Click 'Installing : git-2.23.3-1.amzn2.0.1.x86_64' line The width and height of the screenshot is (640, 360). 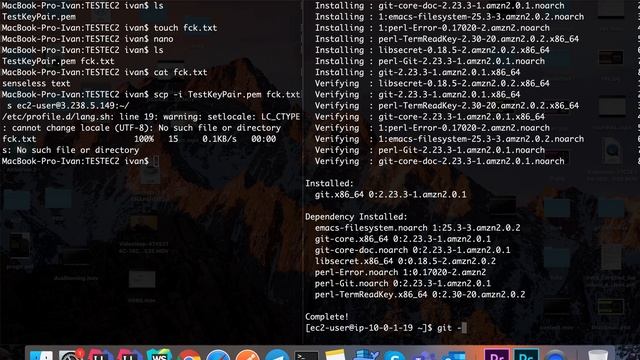pos(417,72)
